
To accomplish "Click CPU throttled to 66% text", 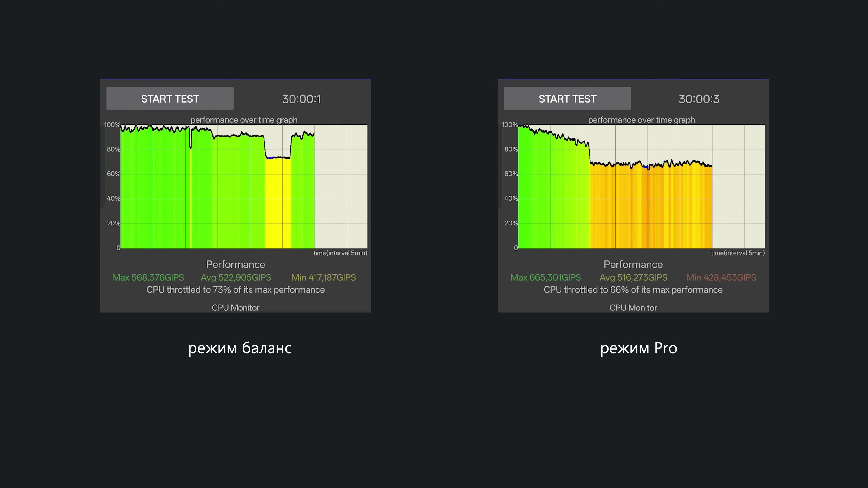I will [633, 290].
